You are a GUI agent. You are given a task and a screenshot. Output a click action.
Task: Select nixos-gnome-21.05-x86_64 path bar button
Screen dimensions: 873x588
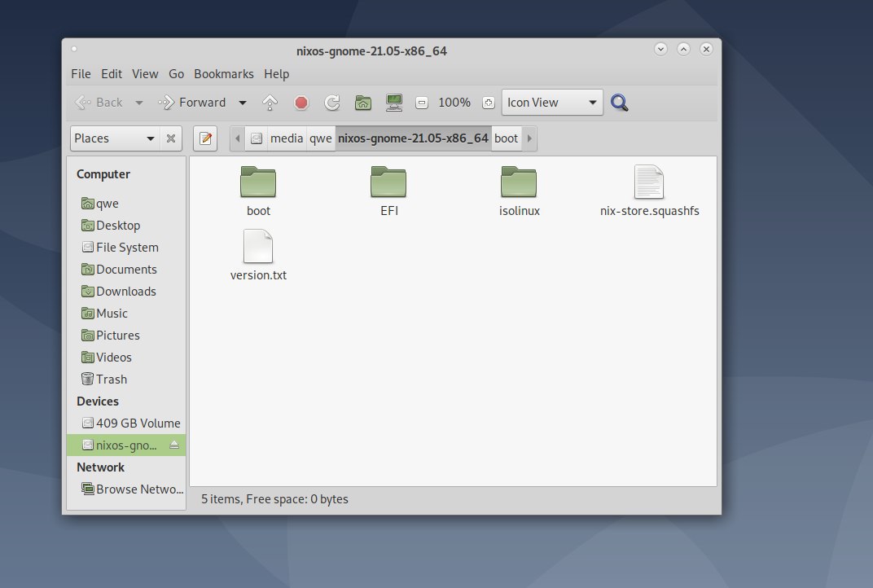click(413, 138)
